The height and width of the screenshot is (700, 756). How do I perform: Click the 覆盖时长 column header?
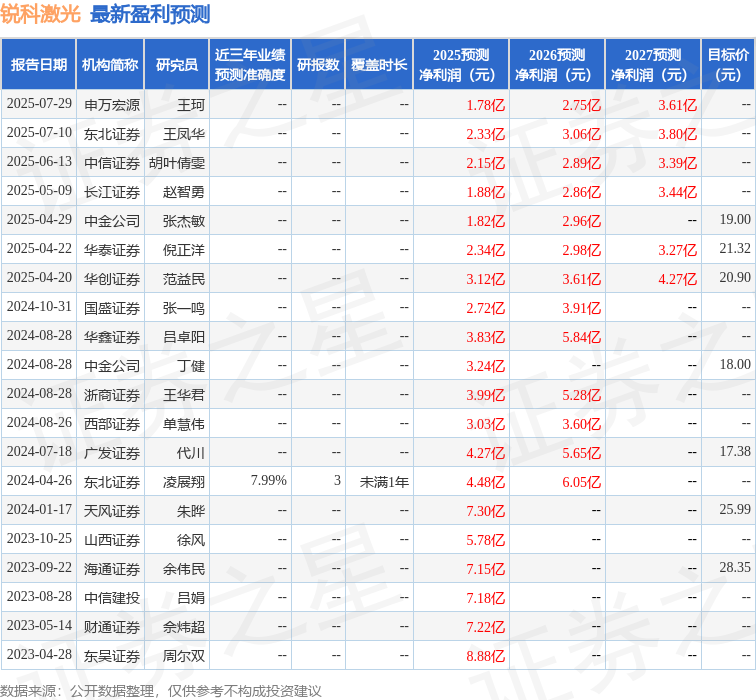[x=379, y=65]
